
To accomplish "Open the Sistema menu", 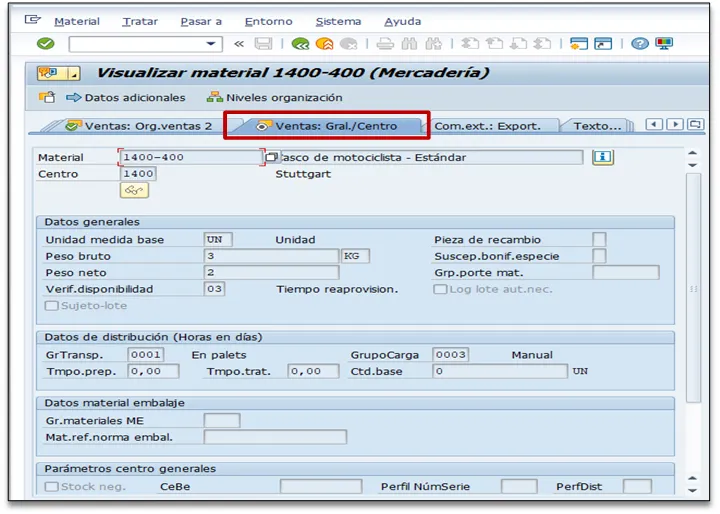I will click(x=338, y=22).
